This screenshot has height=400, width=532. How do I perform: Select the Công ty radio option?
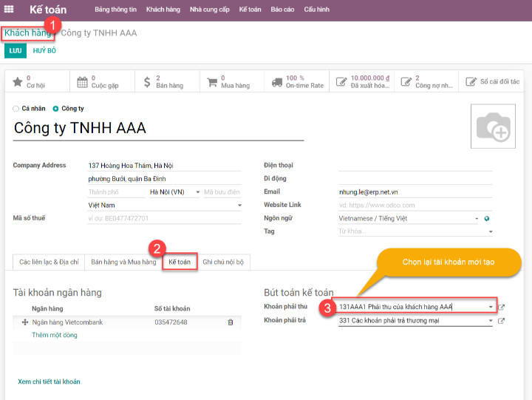[x=55, y=108]
